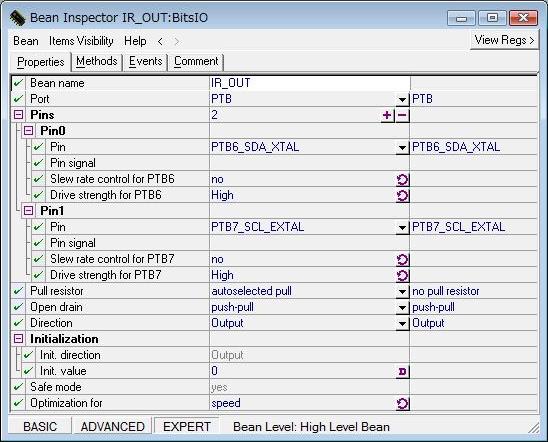
Task: Reset Slew rate control for PTB7
Action: point(402,259)
